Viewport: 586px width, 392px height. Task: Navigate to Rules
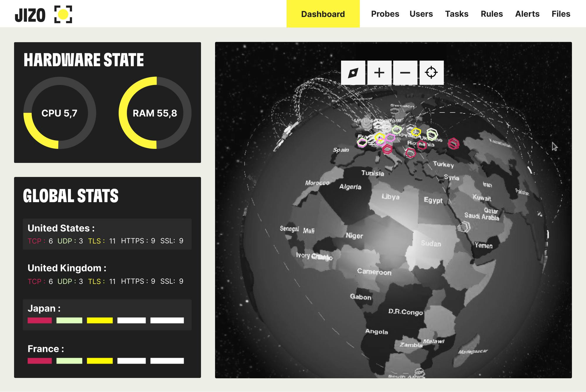pyautogui.click(x=492, y=14)
